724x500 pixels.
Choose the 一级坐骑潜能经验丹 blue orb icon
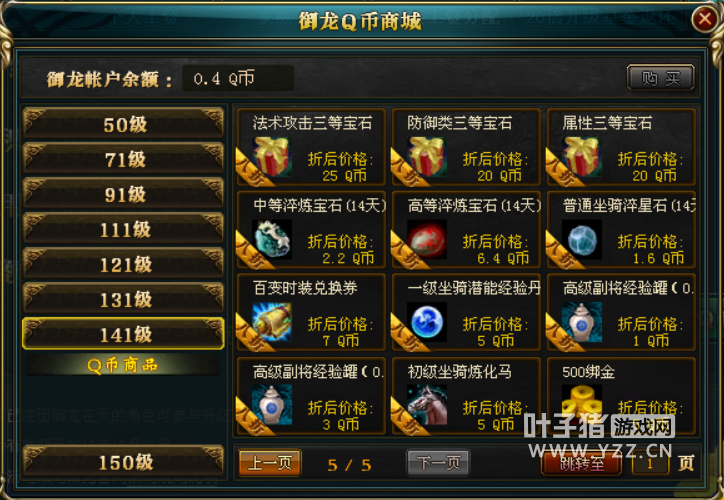click(427, 322)
